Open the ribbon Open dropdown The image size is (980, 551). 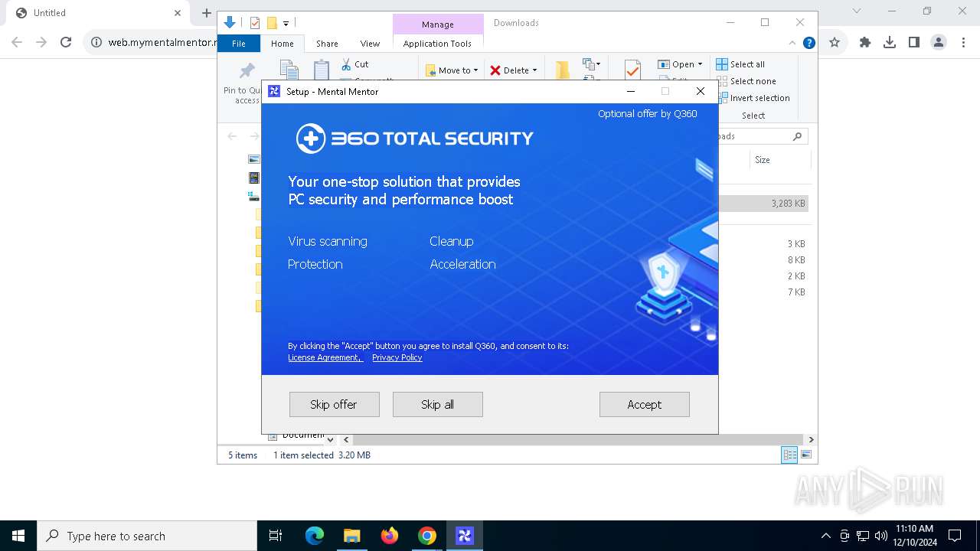tap(680, 64)
